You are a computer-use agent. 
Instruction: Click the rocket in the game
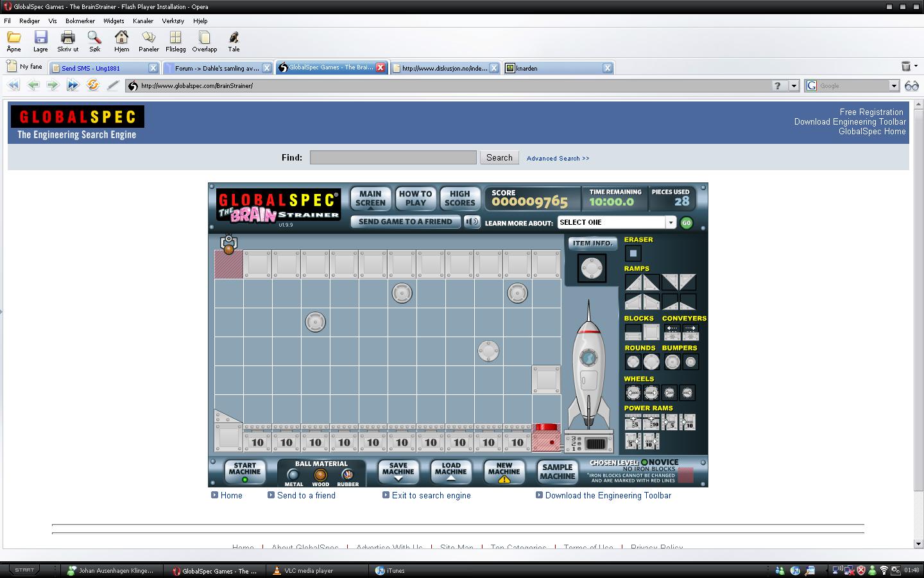click(x=588, y=366)
